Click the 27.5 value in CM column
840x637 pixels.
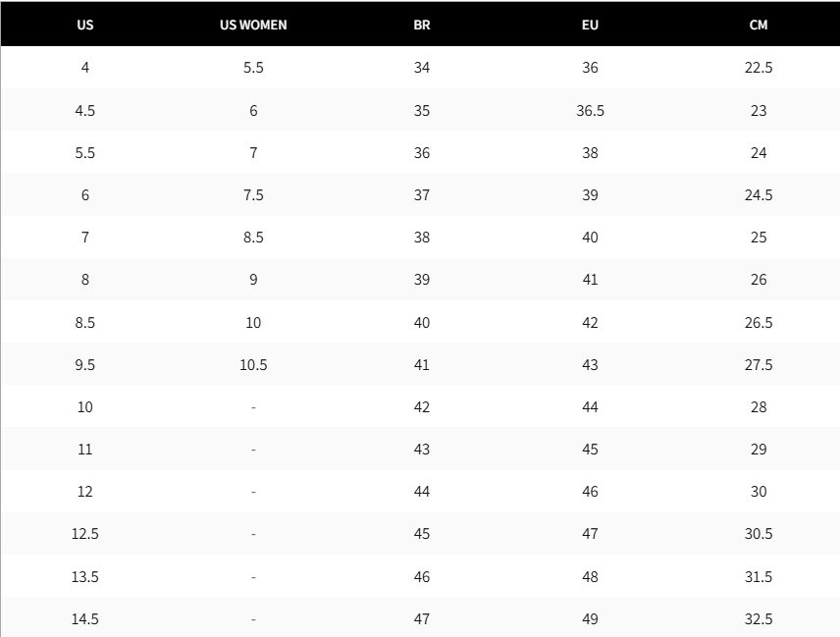point(759,365)
